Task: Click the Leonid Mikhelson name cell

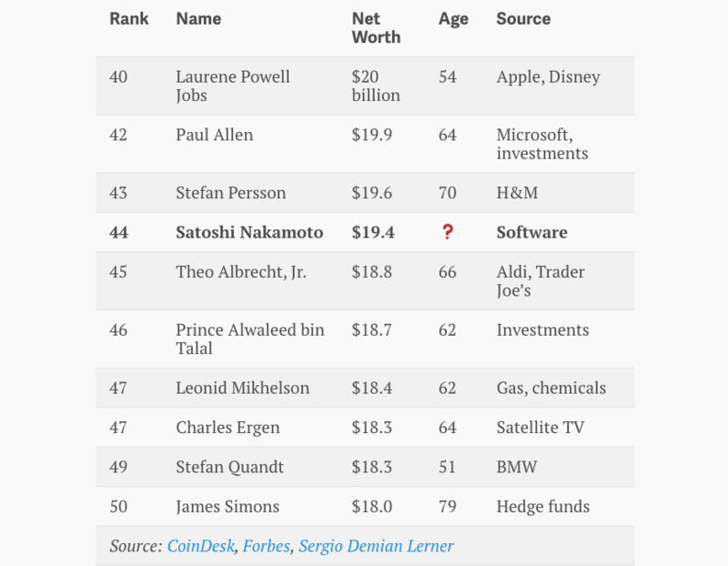Action: tap(242, 388)
